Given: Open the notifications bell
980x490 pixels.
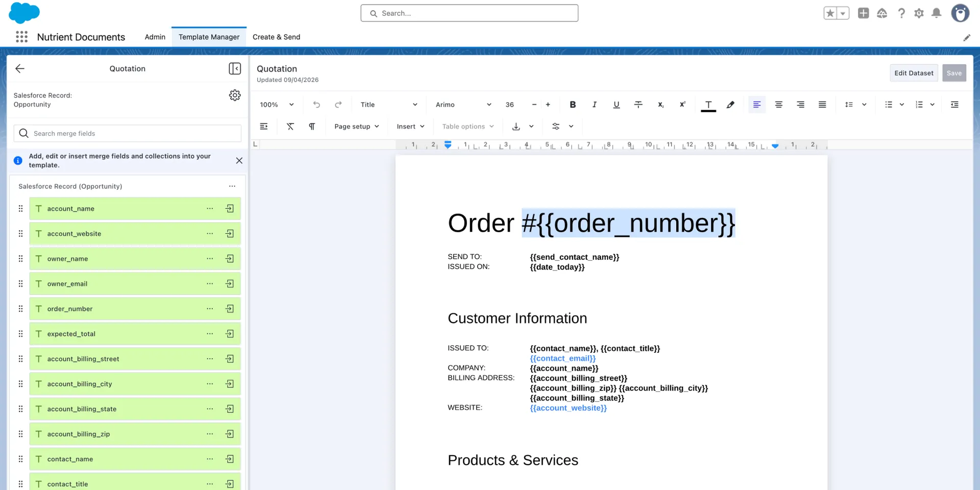Looking at the screenshot, I should [936, 13].
